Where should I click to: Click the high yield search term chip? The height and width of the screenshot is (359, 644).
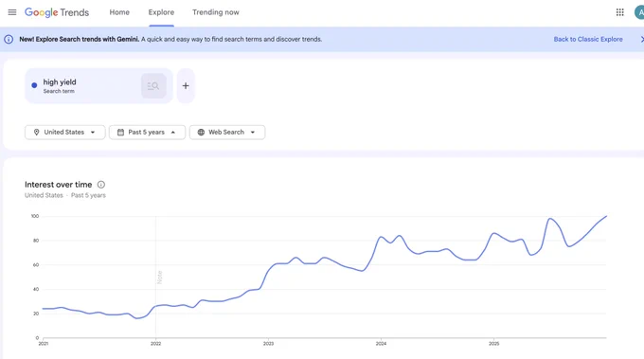98,86
